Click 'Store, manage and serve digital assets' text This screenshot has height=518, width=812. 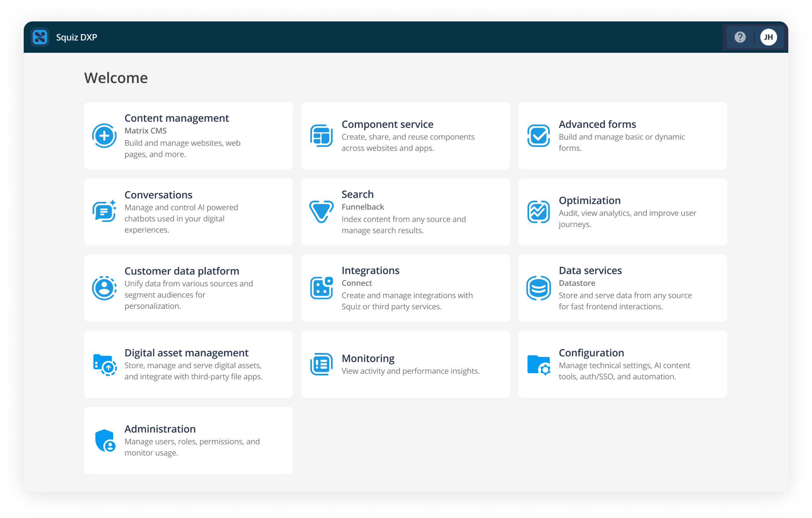point(193,371)
